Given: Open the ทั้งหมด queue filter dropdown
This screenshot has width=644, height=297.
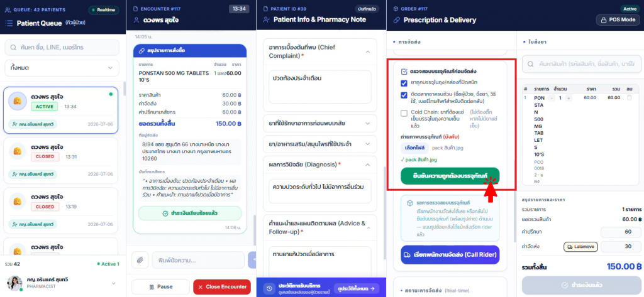Looking at the screenshot, I should point(62,68).
